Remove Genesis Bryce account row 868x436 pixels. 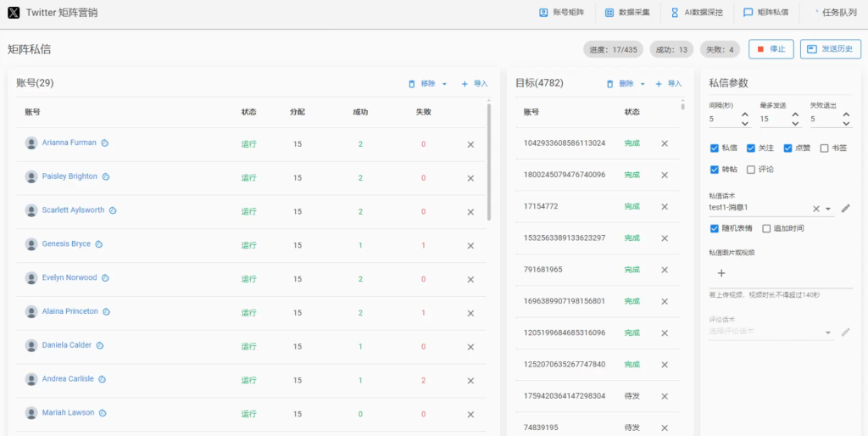coord(470,245)
